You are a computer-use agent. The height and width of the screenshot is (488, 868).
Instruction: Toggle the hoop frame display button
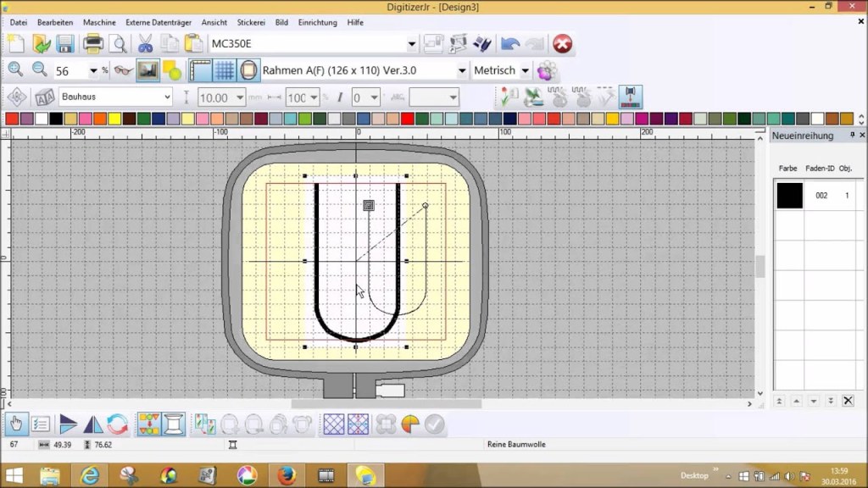coord(248,70)
